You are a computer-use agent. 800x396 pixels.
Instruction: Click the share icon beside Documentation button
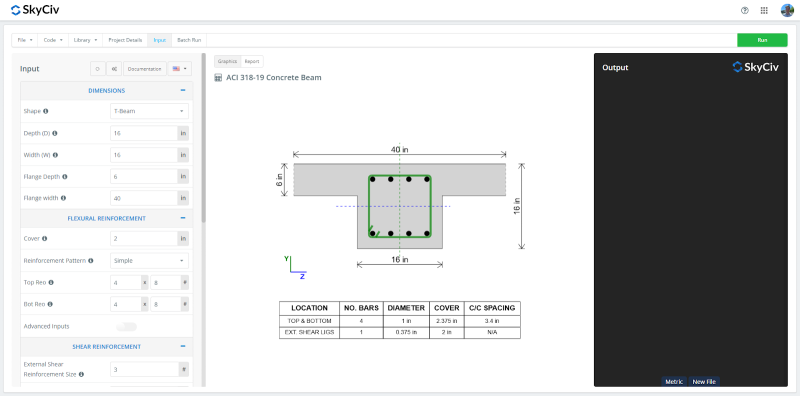tap(114, 69)
